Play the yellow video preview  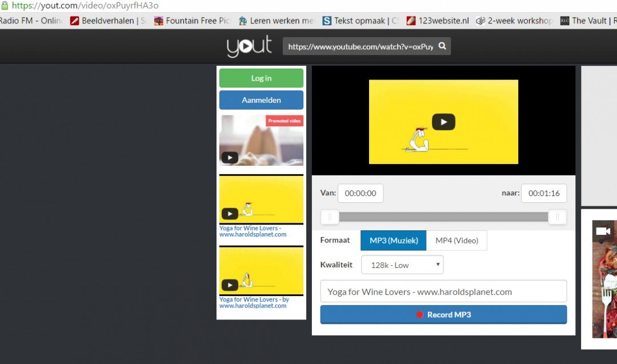[x=444, y=121]
